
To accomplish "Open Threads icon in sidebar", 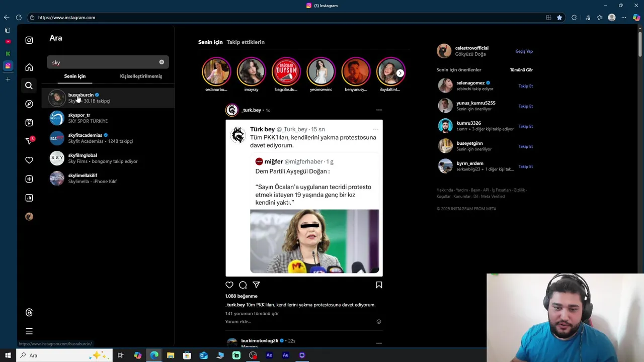I will click(29, 312).
